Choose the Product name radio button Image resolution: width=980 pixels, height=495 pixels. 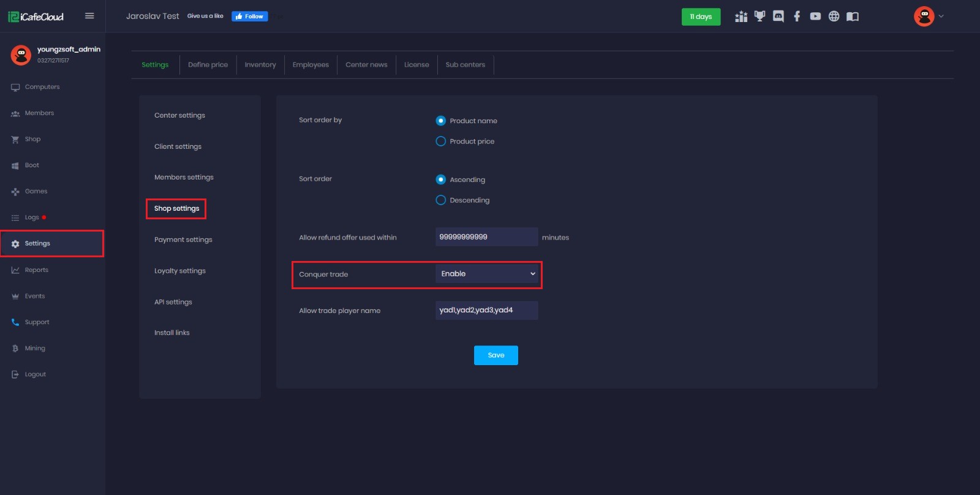[x=440, y=121]
